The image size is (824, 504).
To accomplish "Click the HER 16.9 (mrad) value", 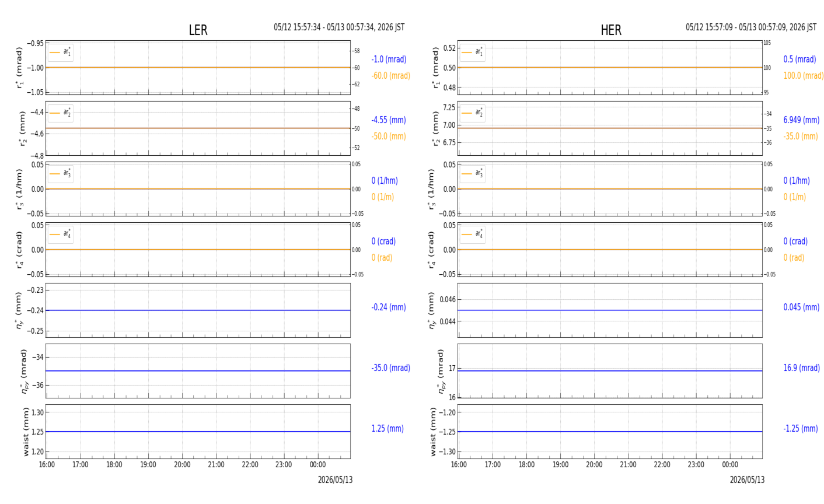I will [801, 368].
